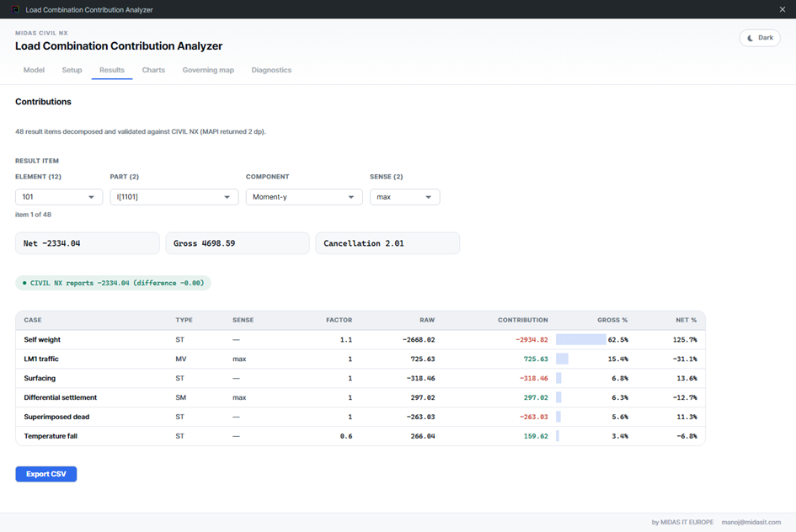Click the Cancellation 2.01 card
Viewport: 796px width, 532px height.
pos(387,243)
